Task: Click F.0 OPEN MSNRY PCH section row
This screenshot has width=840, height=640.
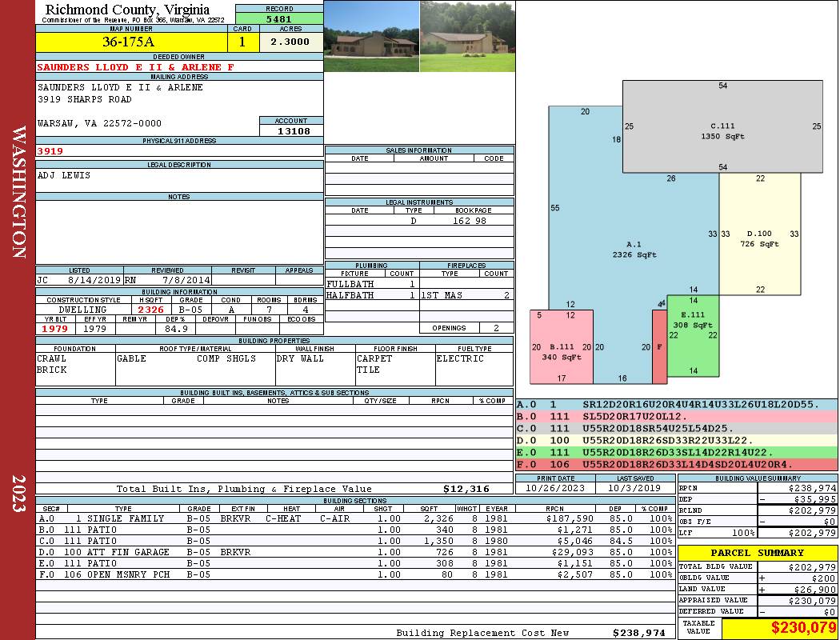Action: point(355,574)
